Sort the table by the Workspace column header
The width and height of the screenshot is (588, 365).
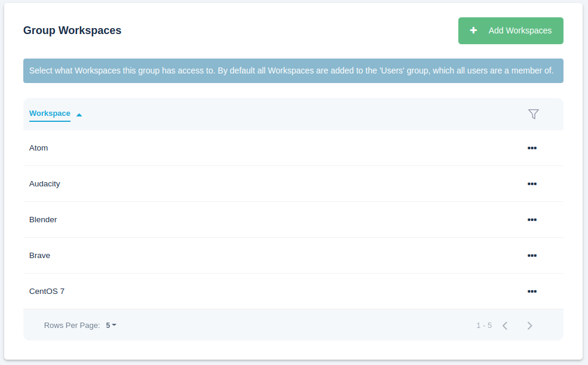(x=50, y=113)
